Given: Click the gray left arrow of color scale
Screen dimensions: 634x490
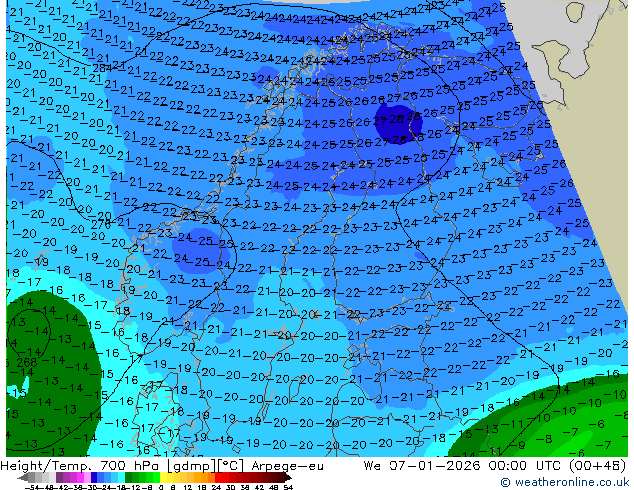Looking at the screenshot, I should click(23, 478).
